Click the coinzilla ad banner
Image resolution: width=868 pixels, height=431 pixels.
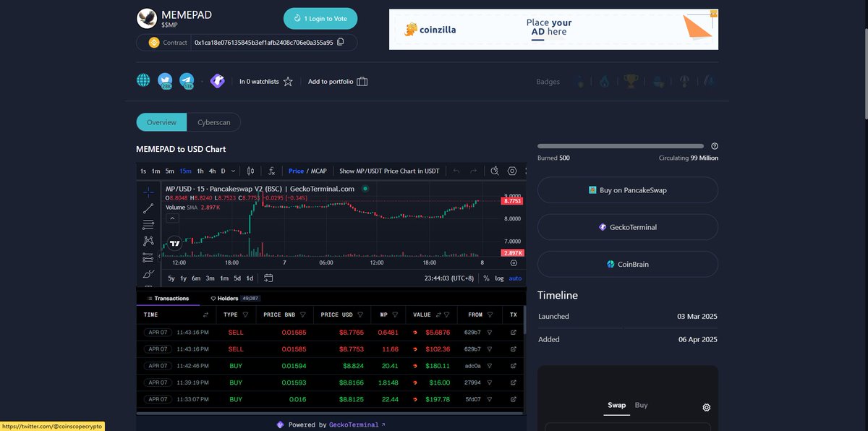pyautogui.click(x=553, y=29)
